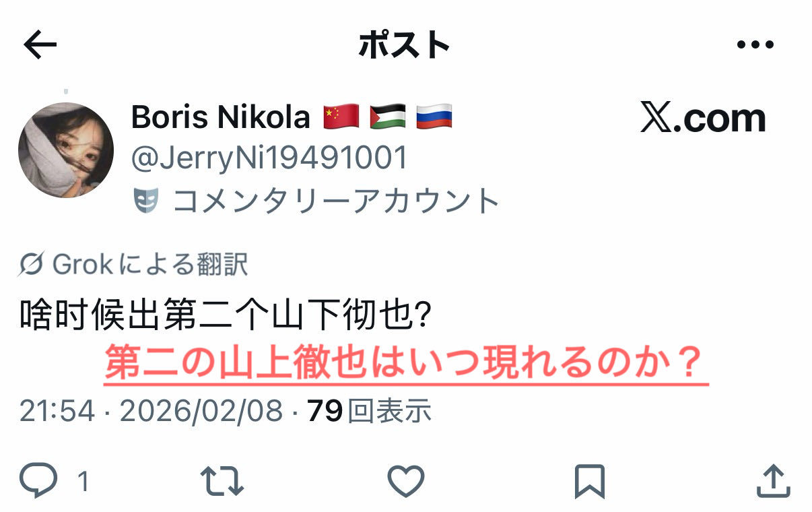
Task: Tap the repost arrows icon
Action: point(222,481)
